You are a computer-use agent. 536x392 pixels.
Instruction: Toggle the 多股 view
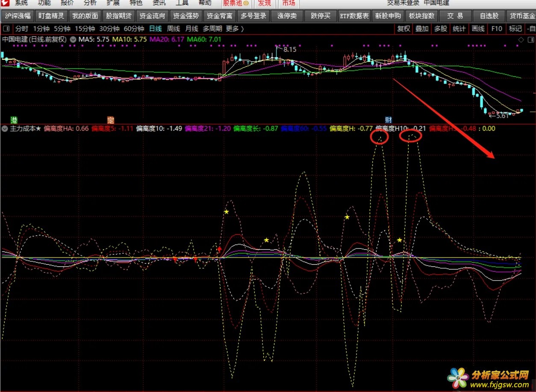coord(441,29)
